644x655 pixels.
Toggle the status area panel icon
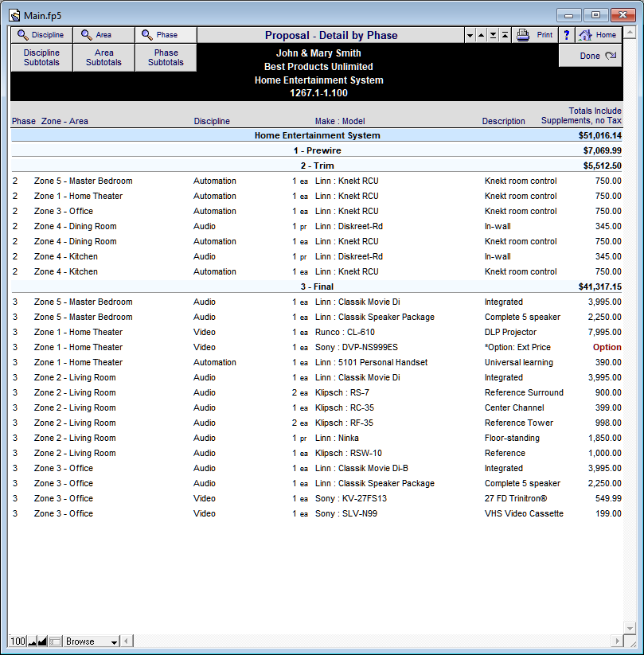(x=55, y=641)
